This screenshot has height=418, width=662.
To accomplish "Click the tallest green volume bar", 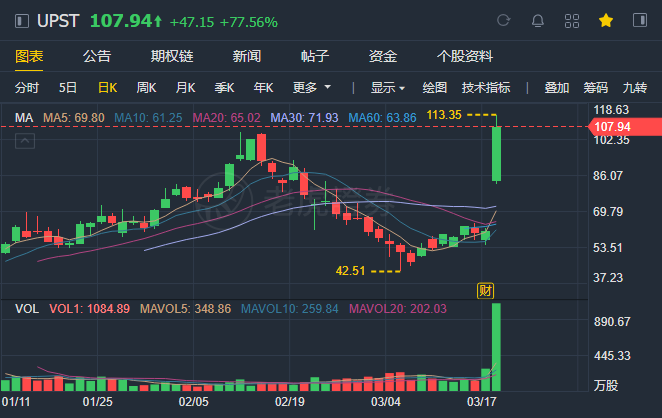I will pos(496,347).
